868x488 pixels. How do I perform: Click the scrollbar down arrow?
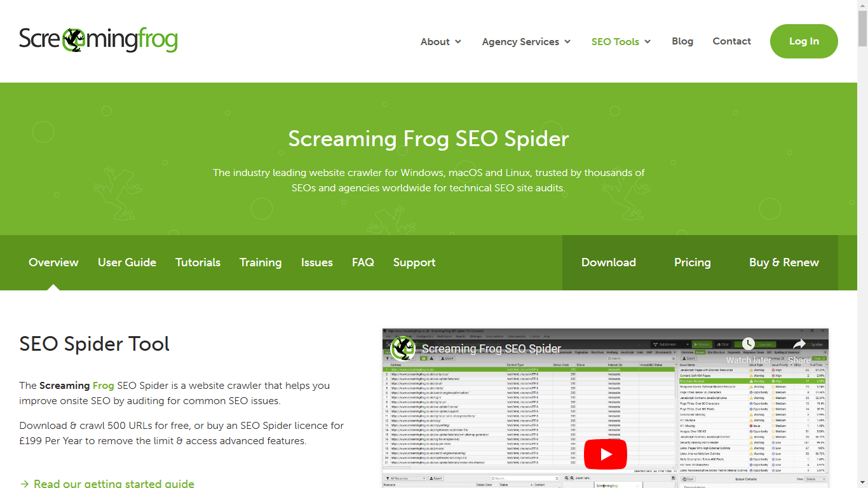pyautogui.click(x=862, y=483)
